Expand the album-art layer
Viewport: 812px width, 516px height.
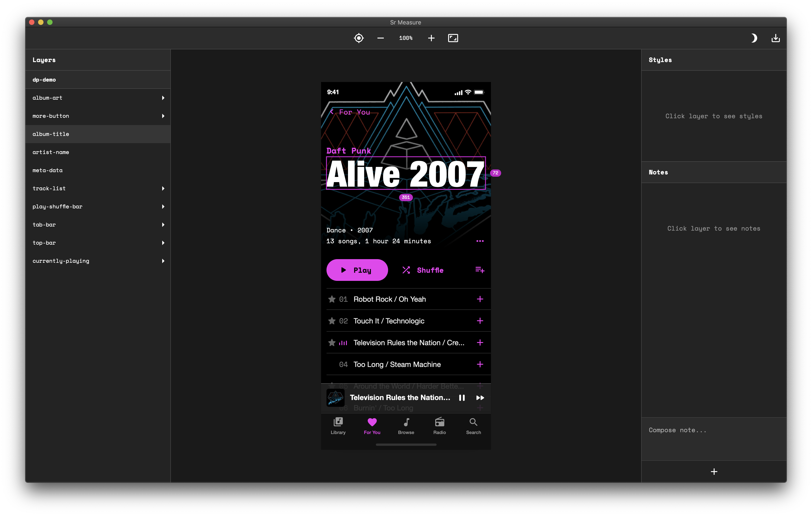[x=163, y=98]
